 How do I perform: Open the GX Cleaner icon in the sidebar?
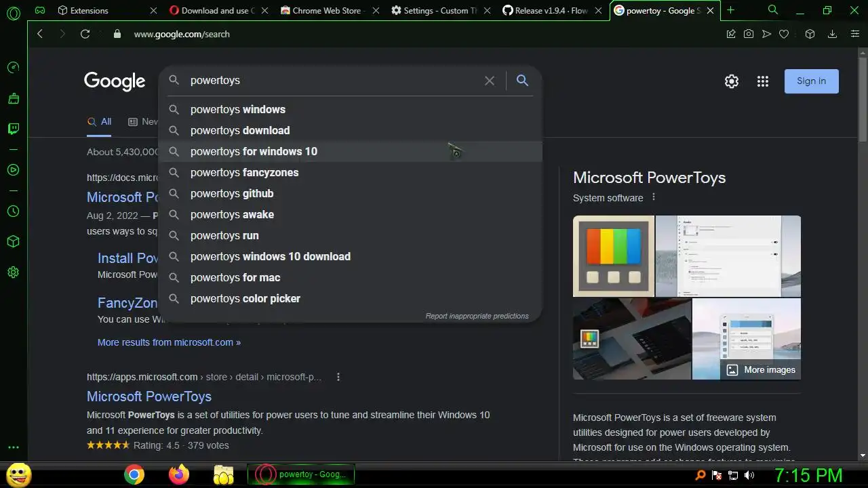coord(13,98)
